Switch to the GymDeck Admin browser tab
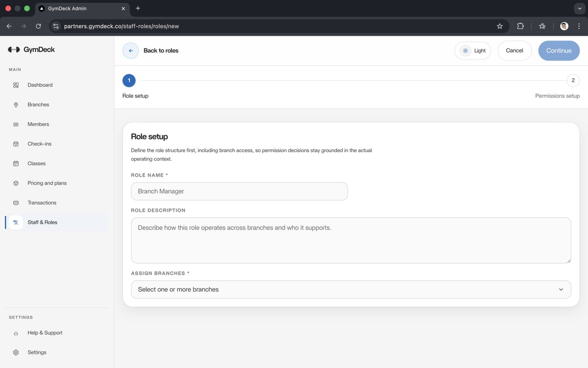The image size is (588, 368). coord(82,8)
